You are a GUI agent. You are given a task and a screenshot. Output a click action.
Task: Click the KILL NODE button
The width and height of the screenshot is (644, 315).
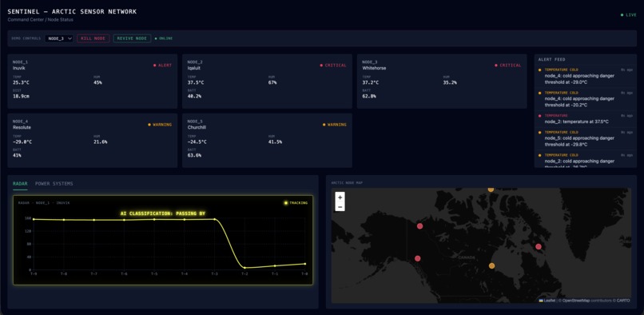tap(93, 38)
